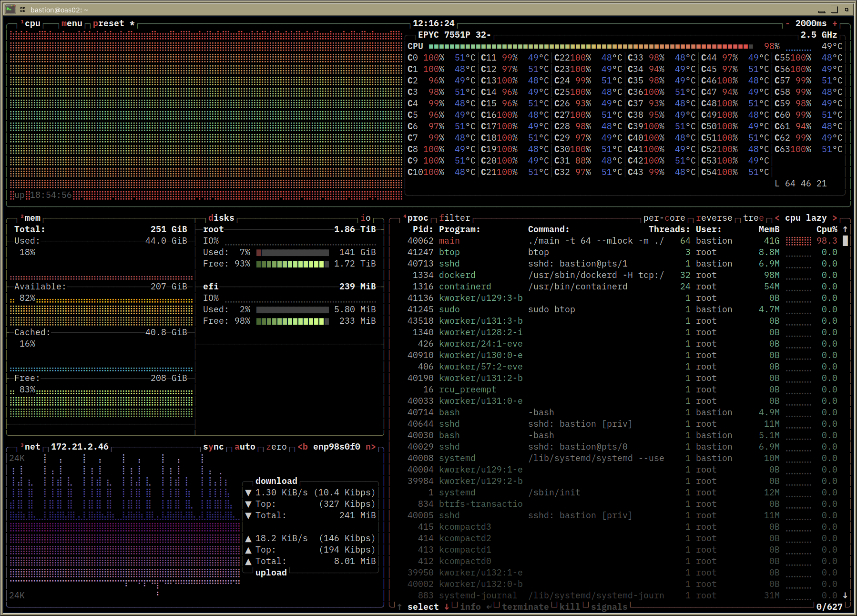Viewport: 857px width, 616px height.
Task: Toggle zero for net totals
Action: [x=276, y=447]
